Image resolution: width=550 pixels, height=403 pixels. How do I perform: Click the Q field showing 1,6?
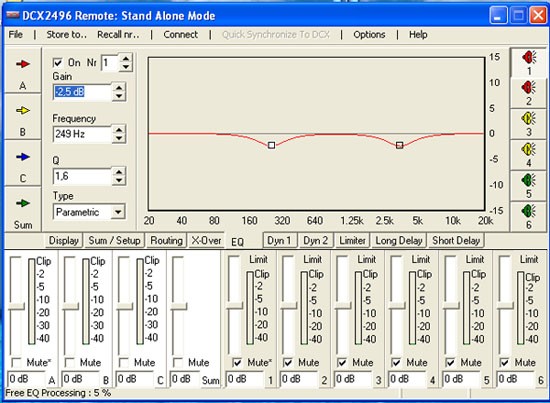(x=82, y=176)
